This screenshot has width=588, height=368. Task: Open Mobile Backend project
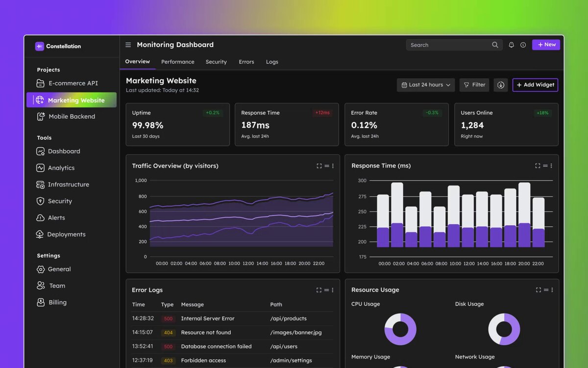[x=72, y=116]
